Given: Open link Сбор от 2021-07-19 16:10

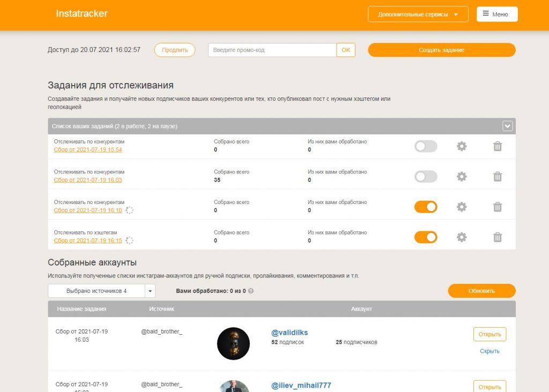Looking at the screenshot, I should click(88, 210).
